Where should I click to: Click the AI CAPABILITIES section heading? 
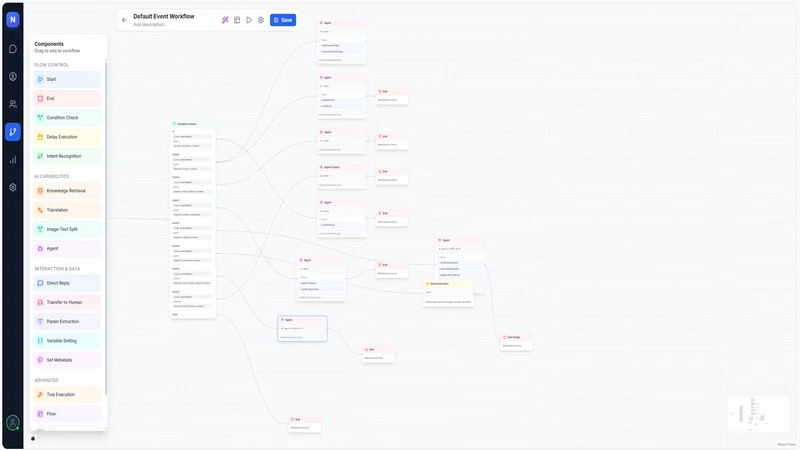[x=52, y=177]
